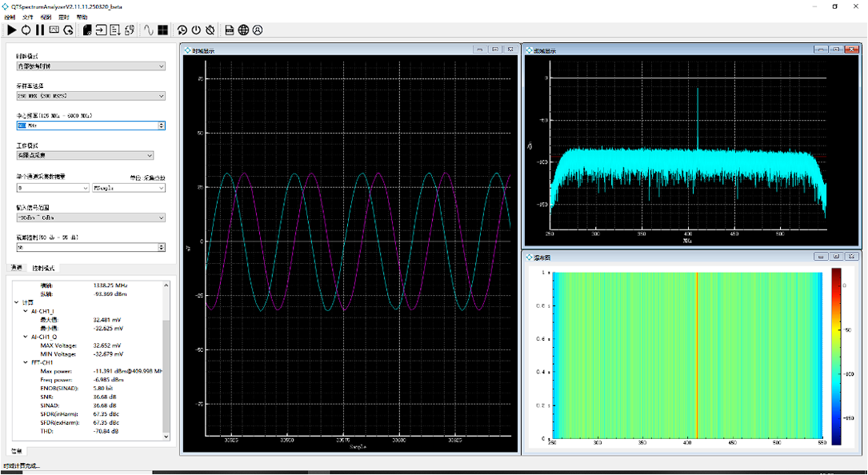Screen dimensions: 868x475
Task: Select the SFDR(inHarm) row
Action: coord(89,414)
